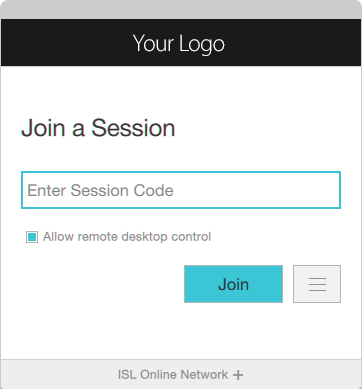The height and width of the screenshot is (389, 362).
Task: Click the gray window title bar
Action: coord(181,9)
